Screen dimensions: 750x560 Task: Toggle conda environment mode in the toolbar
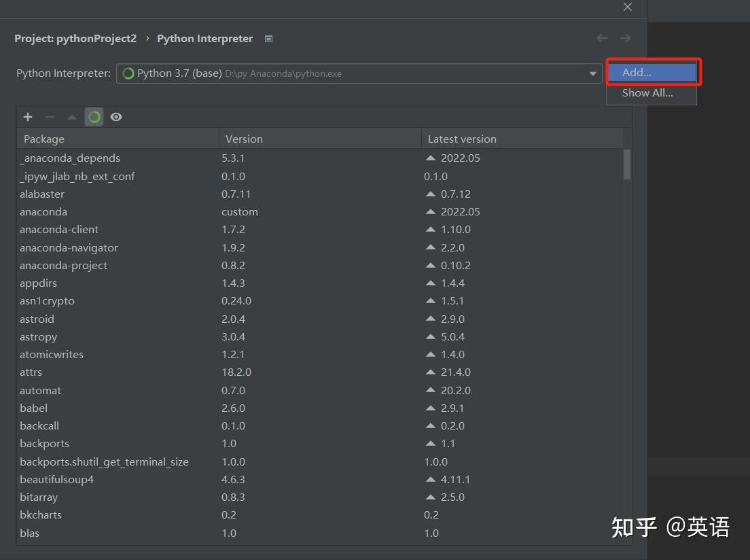click(x=94, y=116)
